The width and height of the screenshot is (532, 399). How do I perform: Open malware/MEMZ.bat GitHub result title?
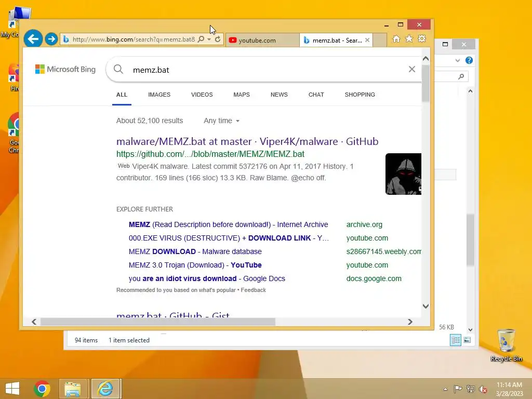(247, 141)
